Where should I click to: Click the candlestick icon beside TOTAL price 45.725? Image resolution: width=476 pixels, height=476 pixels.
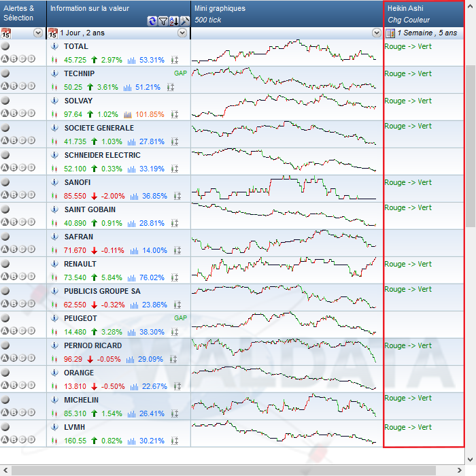pyautogui.click(x=54, y=60)
